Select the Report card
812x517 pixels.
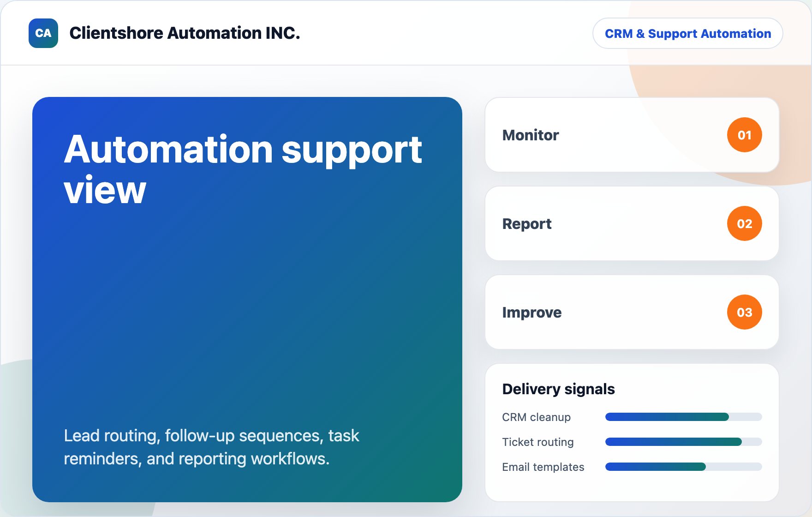pos(632,223)
